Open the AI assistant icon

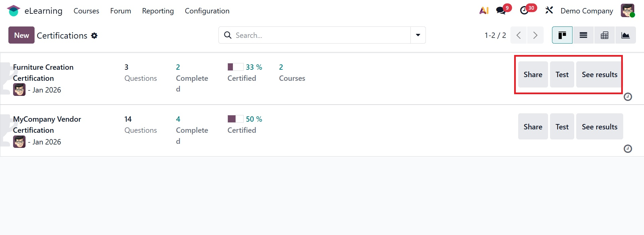(x=484, y=11)
